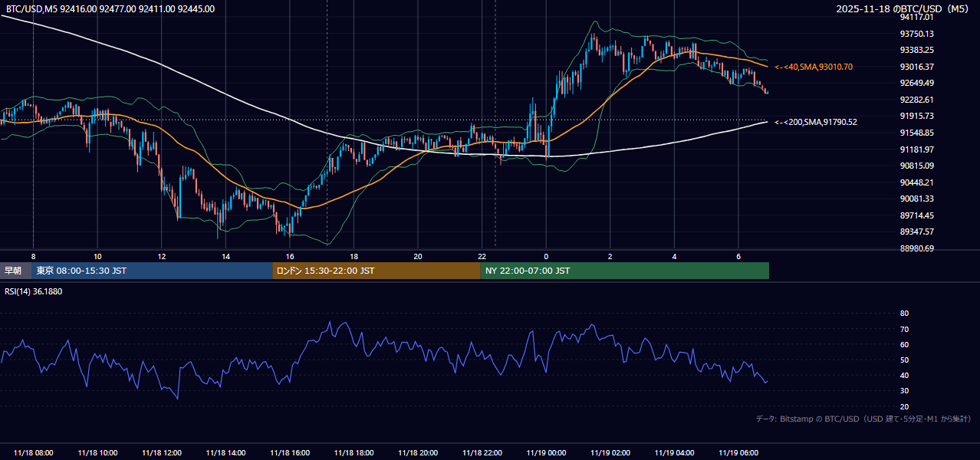980x460 pixels.
Task: Click date label 11/18 08:00
Action: click(33, 453)
